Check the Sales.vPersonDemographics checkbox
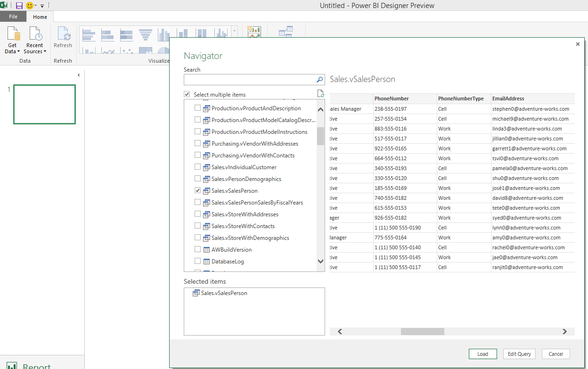Viewport: 588px width, 369px height. (197, 179)
